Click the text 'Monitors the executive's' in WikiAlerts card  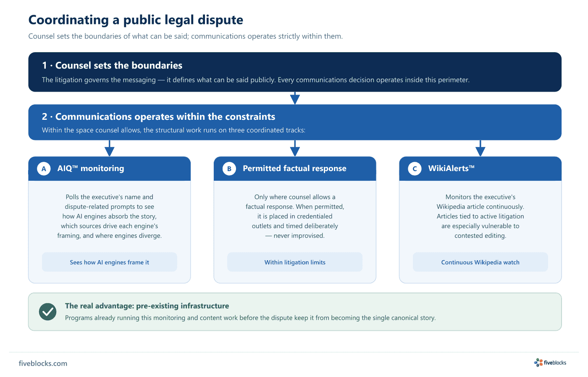[x=480, y=197]
